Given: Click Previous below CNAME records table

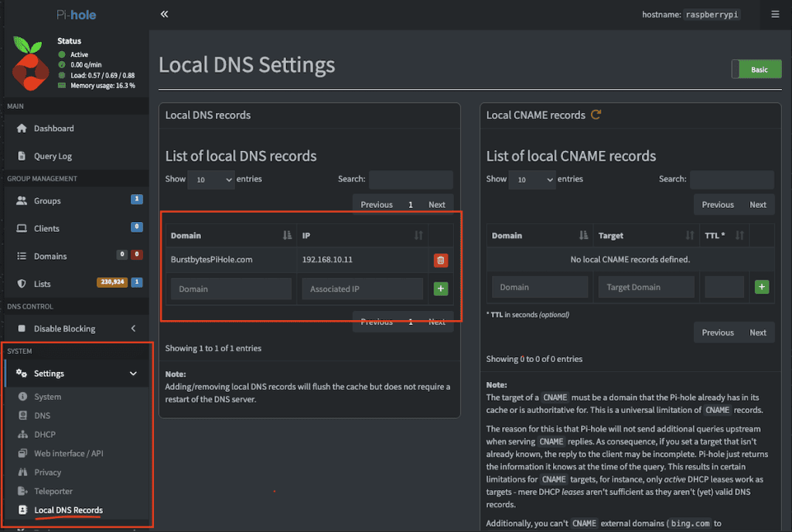Looking at the screenshot, I should coord(718,332).
